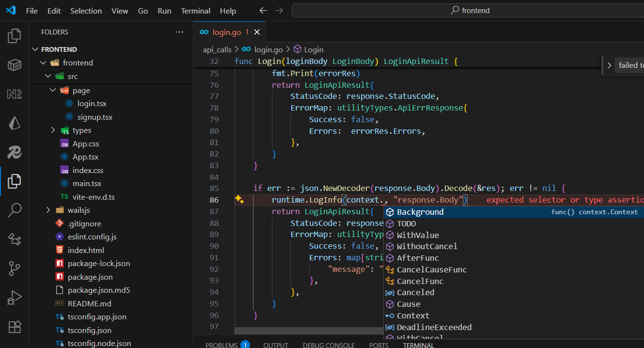Open the More Actions menu in Folders header

click(179, 32)
